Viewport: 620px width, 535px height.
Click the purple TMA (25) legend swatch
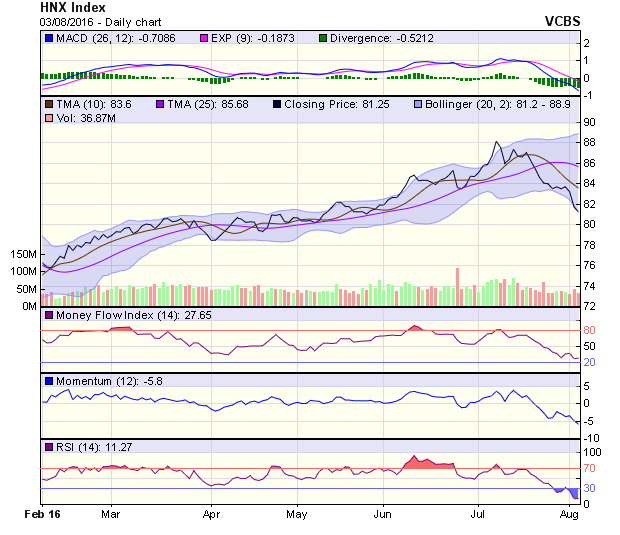(x=161, y=103)
